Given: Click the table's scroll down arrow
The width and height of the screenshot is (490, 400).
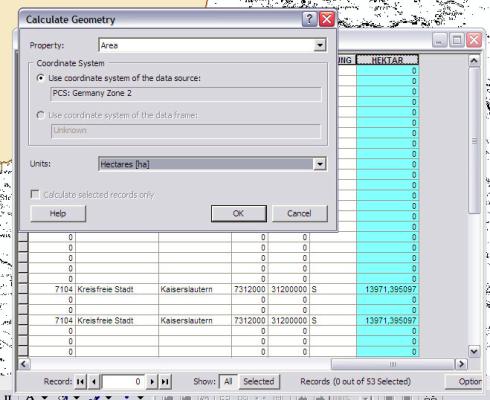Looking at the screenshot, I should 474,351.
